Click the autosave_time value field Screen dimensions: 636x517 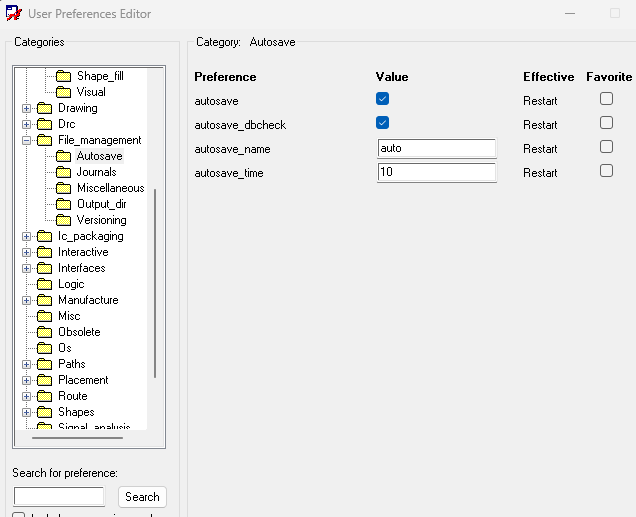coord(436,172)
